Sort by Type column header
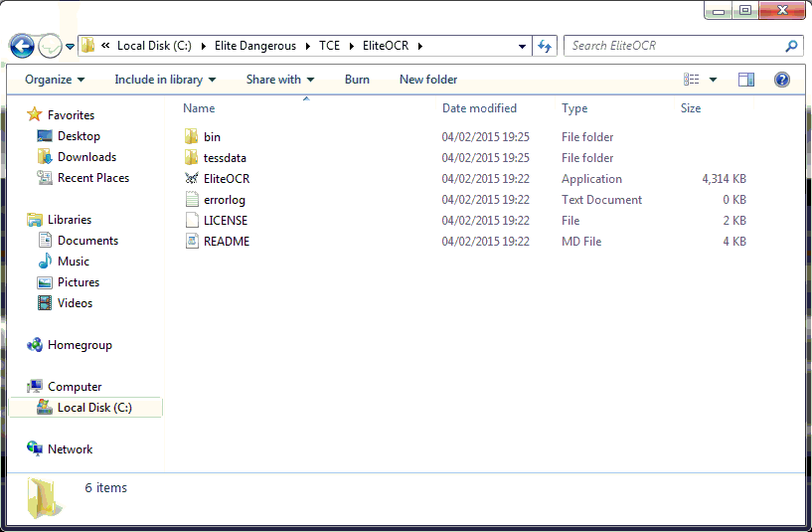The height and width of the screenshot is (532, 812). pos(574,108)
